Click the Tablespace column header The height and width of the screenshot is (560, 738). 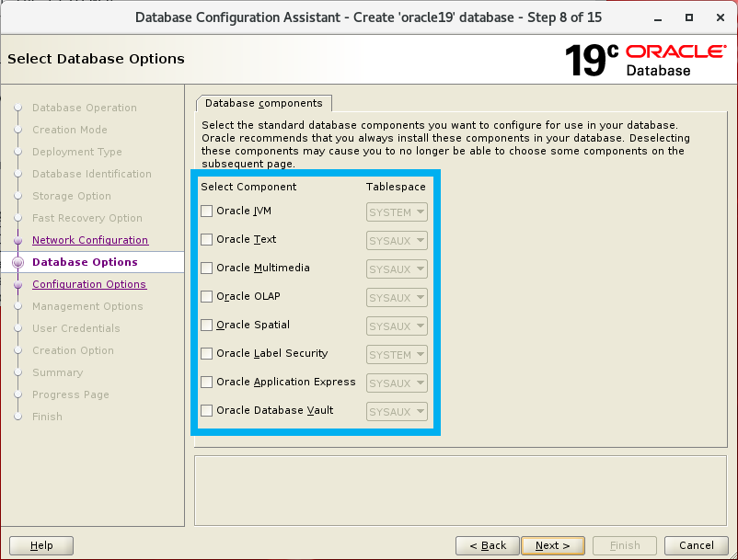pos(396,187)
